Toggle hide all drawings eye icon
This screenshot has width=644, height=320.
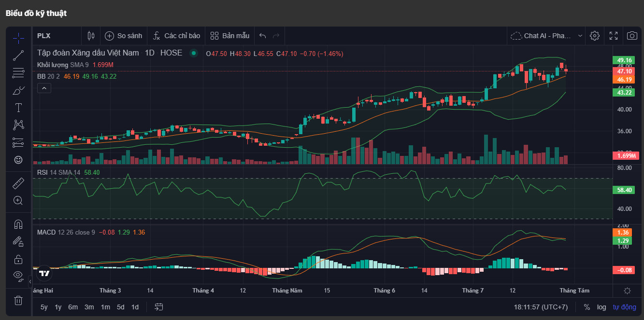coord(18,276)
